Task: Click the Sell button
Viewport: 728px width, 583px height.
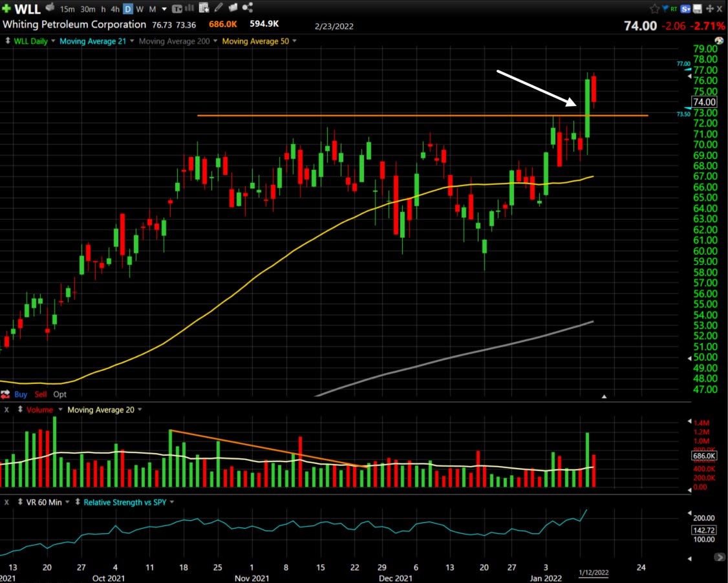Action: (x=41, y=394)
